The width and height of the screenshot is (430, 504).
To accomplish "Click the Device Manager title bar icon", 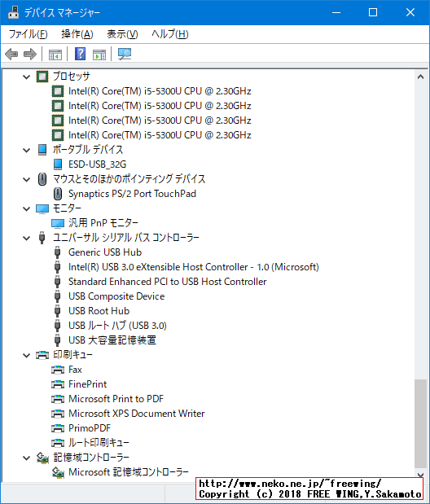I will (14, 12).
